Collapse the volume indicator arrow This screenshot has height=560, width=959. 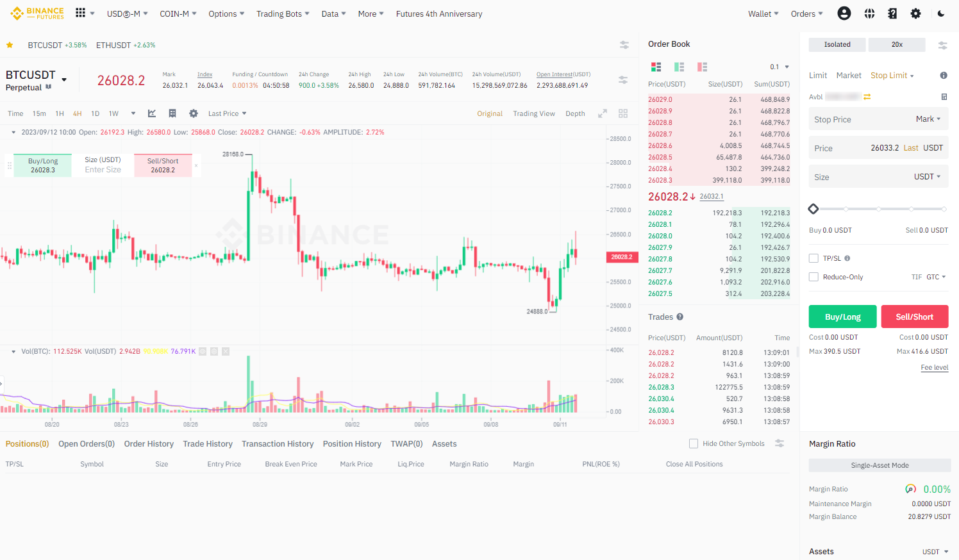point(13,351)
